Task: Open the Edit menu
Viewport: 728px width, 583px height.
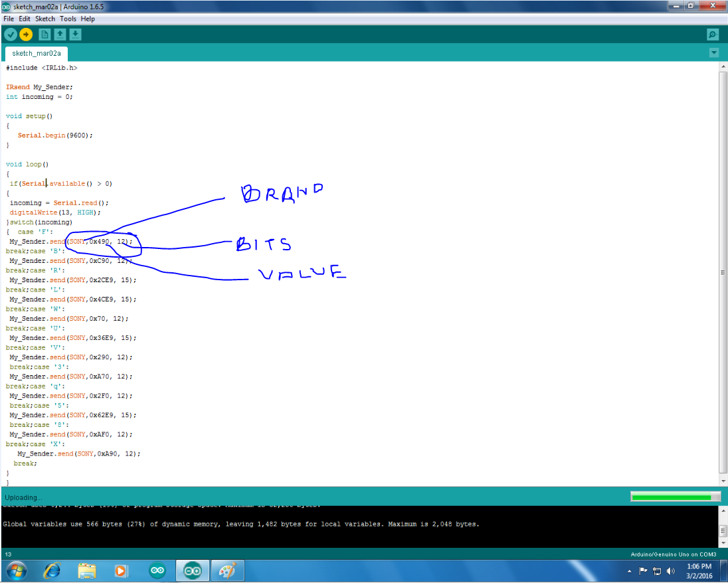Action: tap(25, 19)
